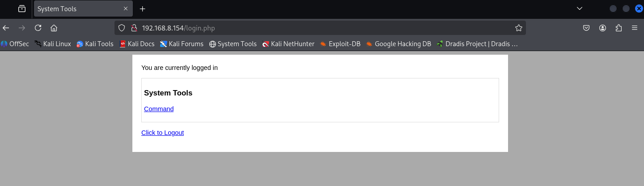Click the Click to Logout link

click(x=162, y=133)
